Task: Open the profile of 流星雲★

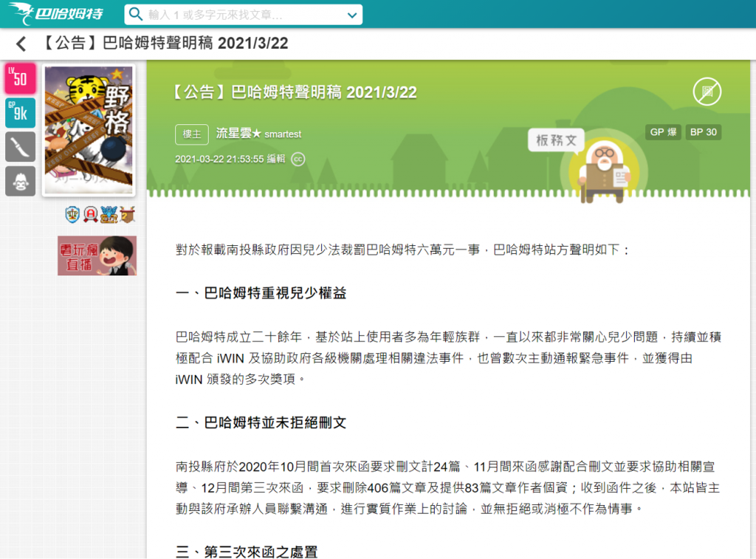Action: [238, 134]
